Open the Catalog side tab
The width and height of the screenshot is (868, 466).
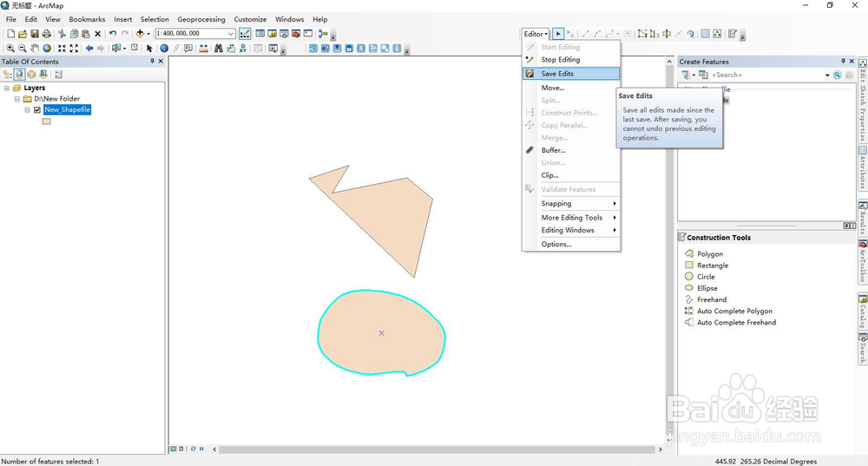coord(863,312)
